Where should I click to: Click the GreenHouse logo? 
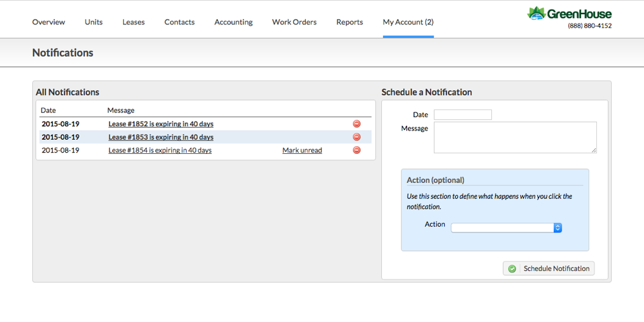coord(569,14)
